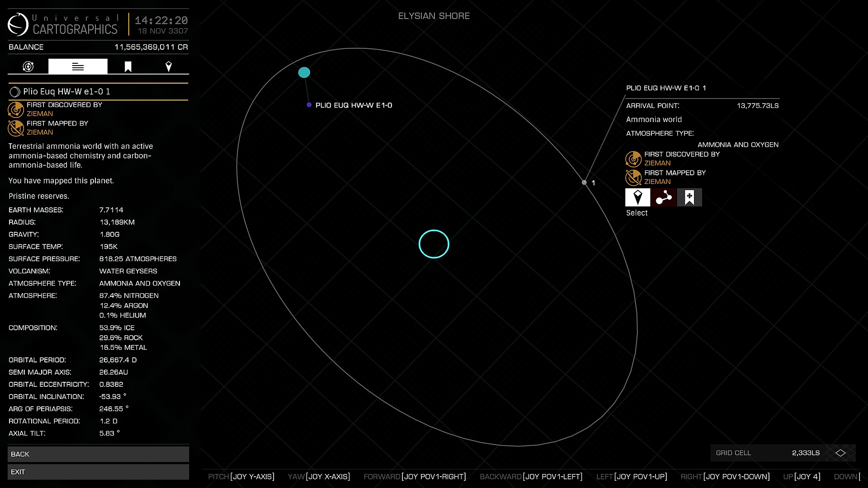Screen dimensions: 868x488
Task: Click the ELYSIAN SHORE region title
Action: pos(434,16)
